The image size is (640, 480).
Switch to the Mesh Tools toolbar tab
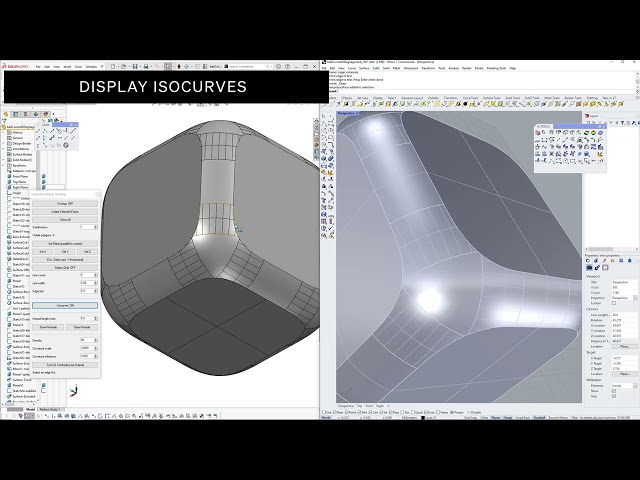552,98
